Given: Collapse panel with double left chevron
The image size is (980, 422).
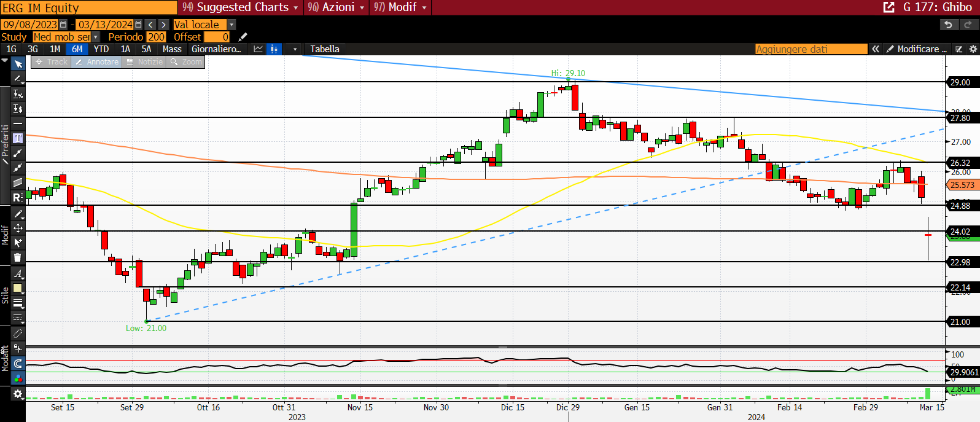Looking at the screenshot, I should click(876, 49).
